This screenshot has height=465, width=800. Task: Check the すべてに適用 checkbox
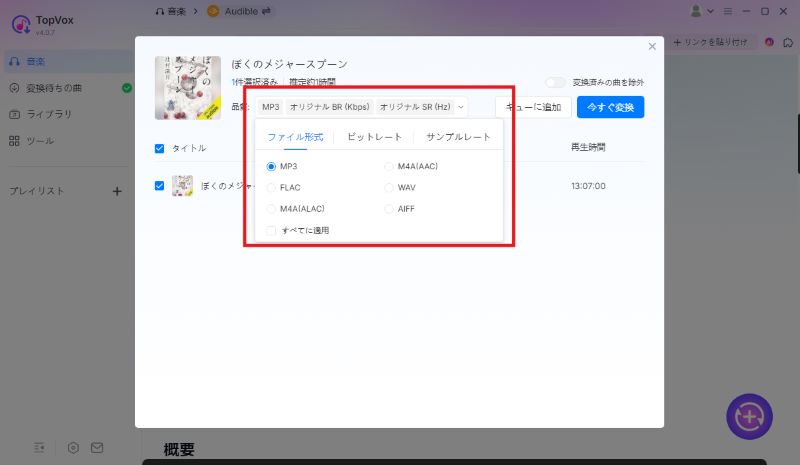271,231
